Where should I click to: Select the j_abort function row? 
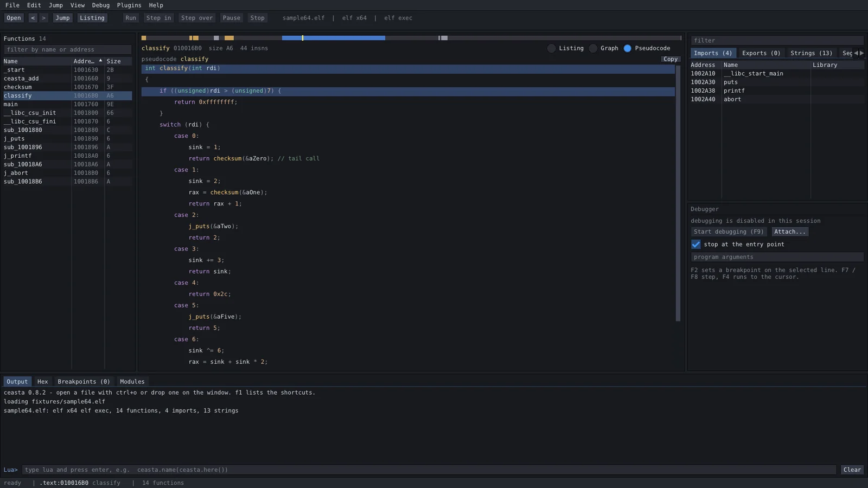[68, 173]
